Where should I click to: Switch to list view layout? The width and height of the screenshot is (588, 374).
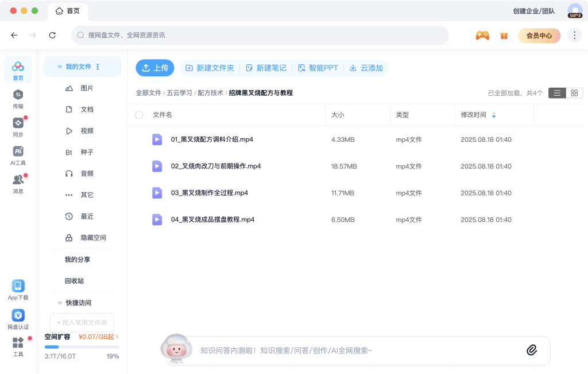(x=557, y=93)
